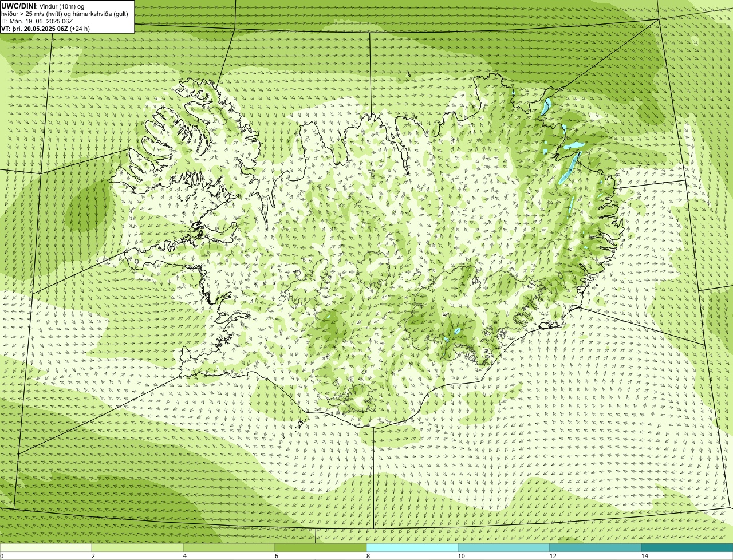The height and width of the screenshot is (560, 733).
Task: Click the 8–10 m/s light cyan legend swatch
Action: tap(412, 548)
